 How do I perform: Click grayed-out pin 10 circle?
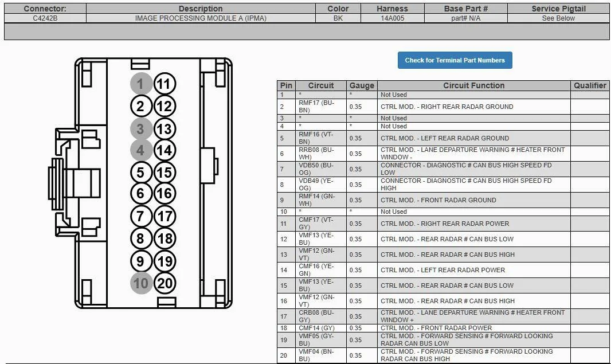(x=141, y=283)
